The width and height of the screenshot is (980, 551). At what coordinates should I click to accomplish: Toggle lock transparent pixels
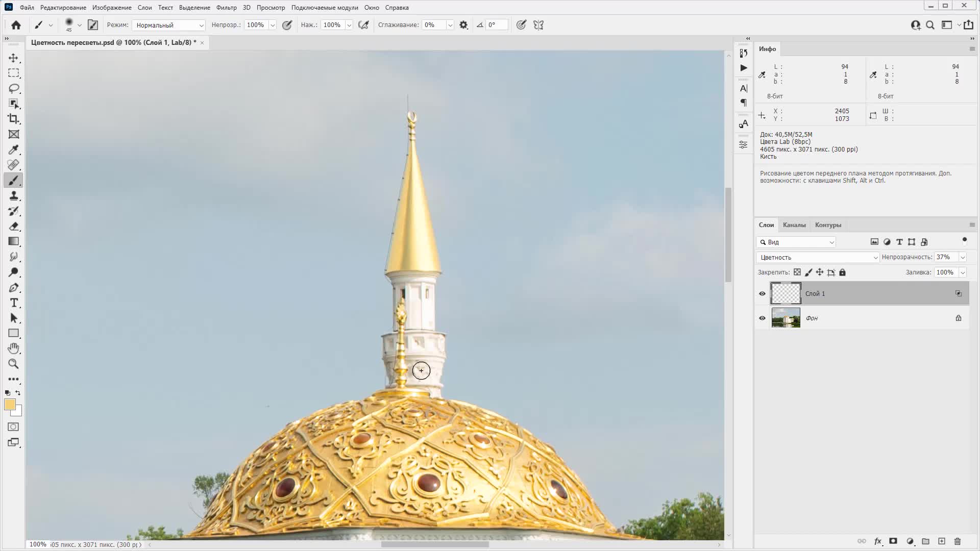(x=797, y=272)
